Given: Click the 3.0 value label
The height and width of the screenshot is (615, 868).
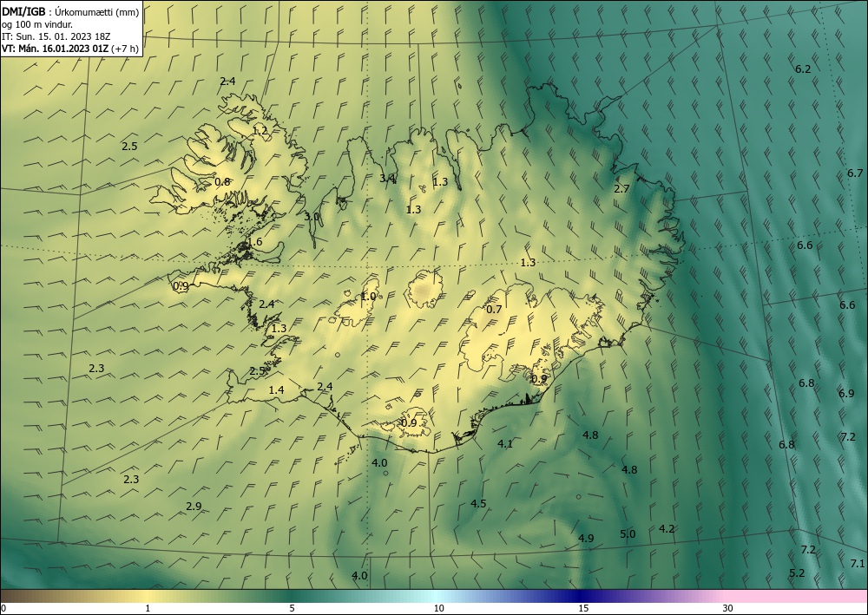Looking at the screenshot, I should pos(312,217).
